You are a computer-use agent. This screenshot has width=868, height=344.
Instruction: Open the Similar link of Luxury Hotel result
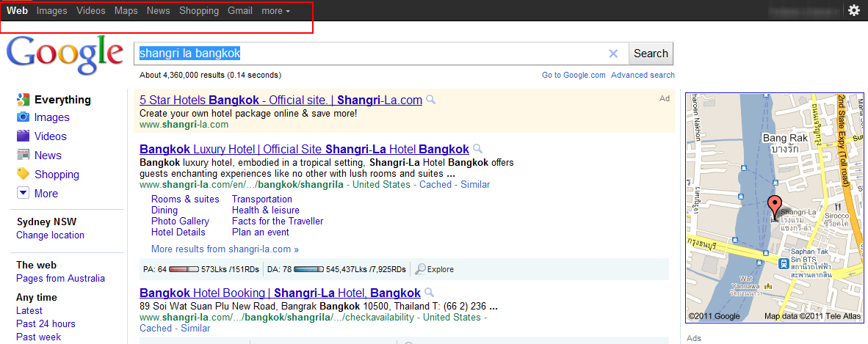475,184
